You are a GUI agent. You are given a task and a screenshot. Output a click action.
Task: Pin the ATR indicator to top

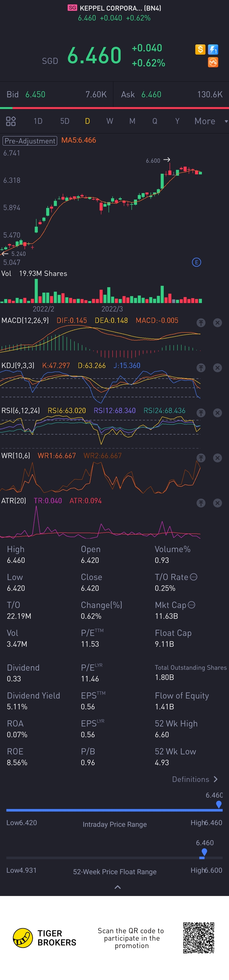coord(201,503)
